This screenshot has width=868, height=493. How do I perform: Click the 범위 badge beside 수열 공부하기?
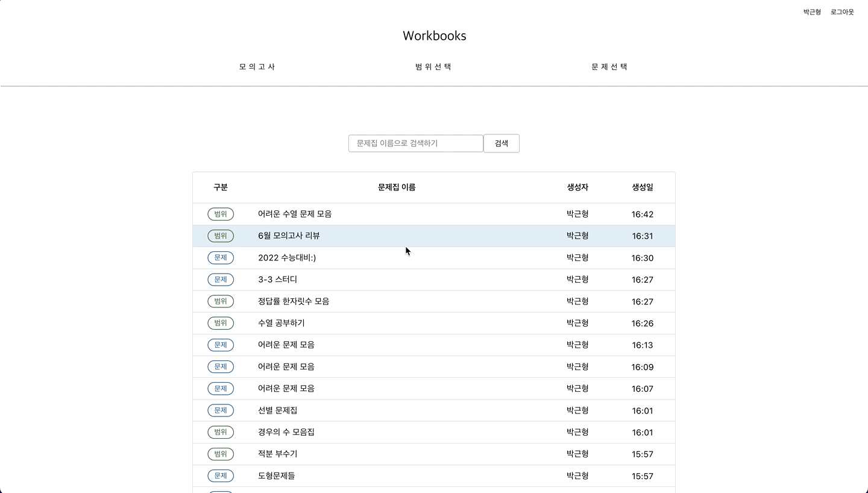[x=221, y=323]
